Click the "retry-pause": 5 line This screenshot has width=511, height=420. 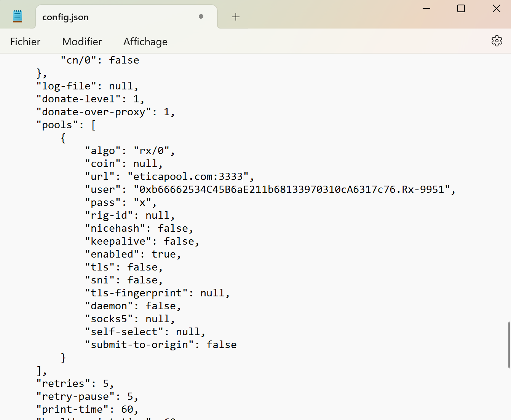[x=87, y=397]
